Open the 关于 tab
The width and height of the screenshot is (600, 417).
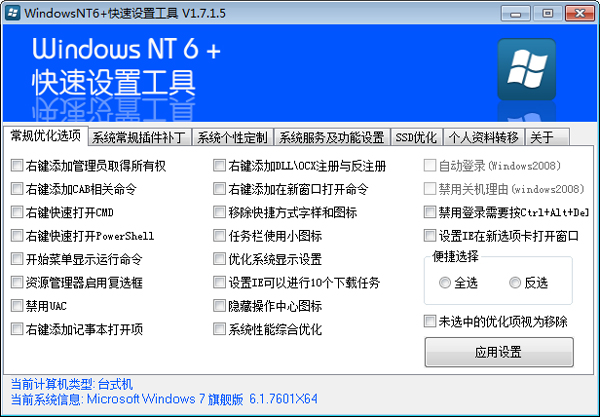[x=547, y=137]
